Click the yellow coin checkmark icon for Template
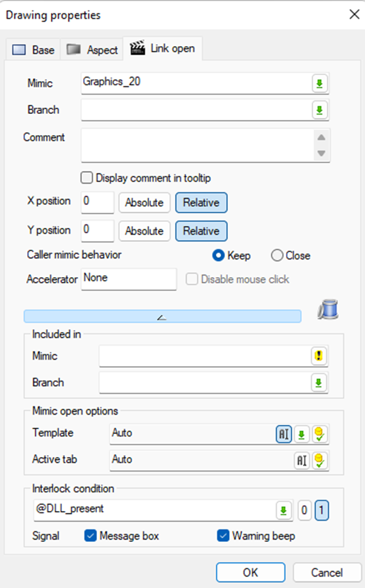This screenshot has height=588, width=365. tap(320, 434)
